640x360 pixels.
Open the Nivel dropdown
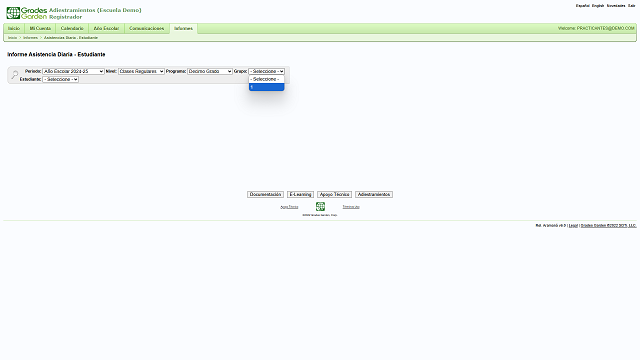click(x=141, y=71)
